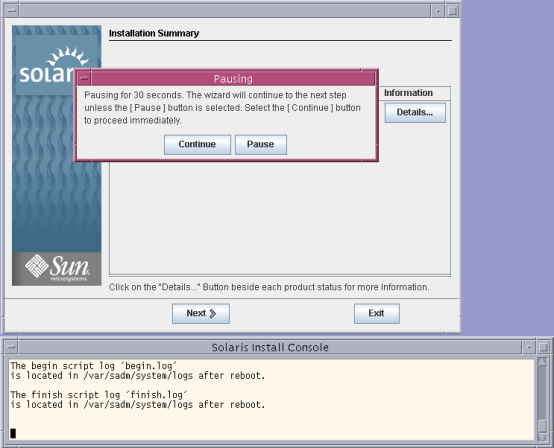Click console scrollbar down arrow
This screenshot has width=554, height=448.
pyautogui.click(x=542, y=437)
